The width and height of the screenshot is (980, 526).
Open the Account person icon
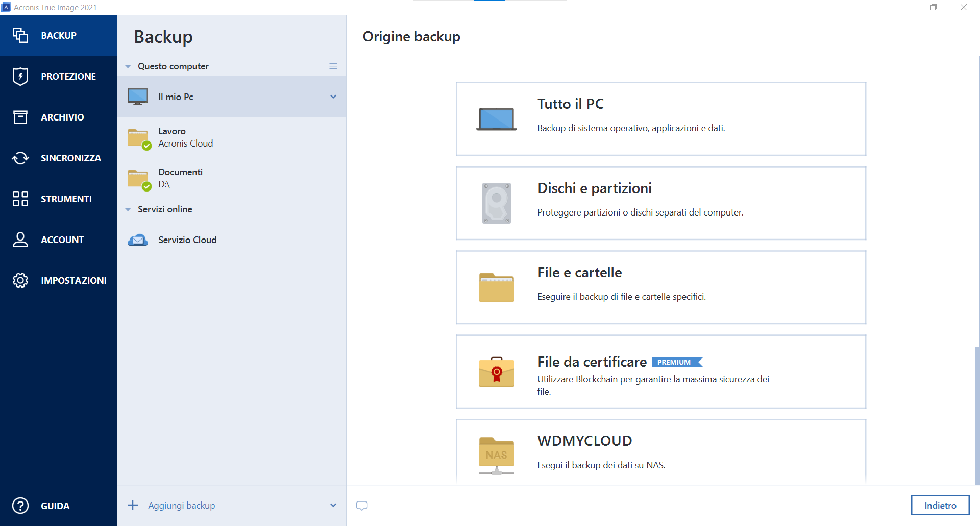tap(20, 240)
